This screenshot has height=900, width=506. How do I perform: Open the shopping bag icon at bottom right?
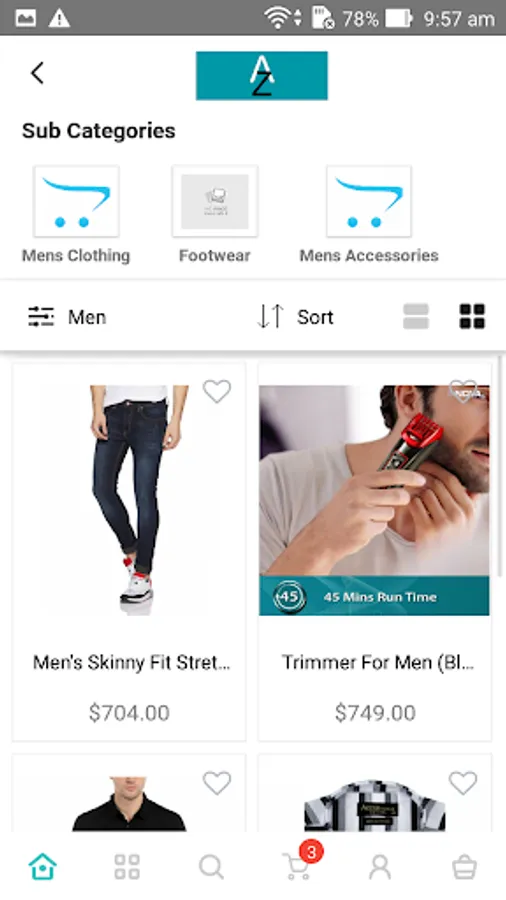(464, 867)
